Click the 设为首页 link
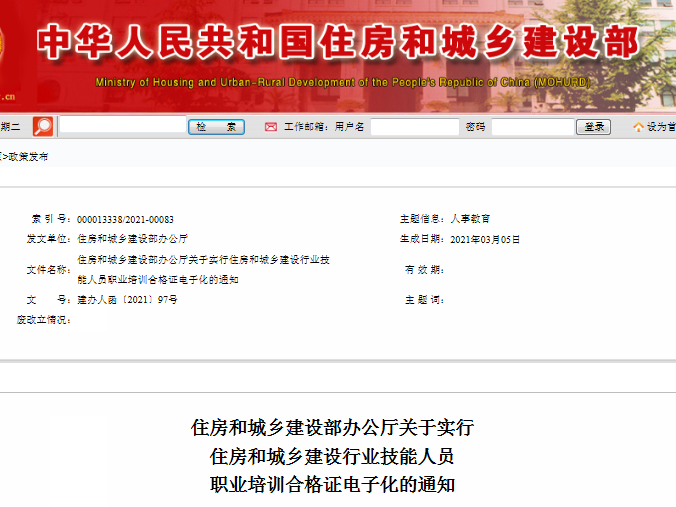The image size is (676, 507). click(661, 127)
